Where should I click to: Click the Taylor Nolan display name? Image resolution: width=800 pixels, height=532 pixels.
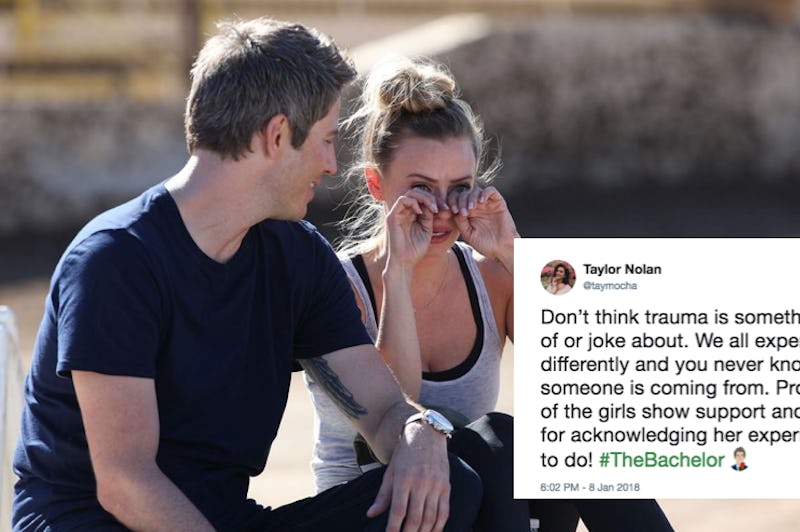pos(622,269)
